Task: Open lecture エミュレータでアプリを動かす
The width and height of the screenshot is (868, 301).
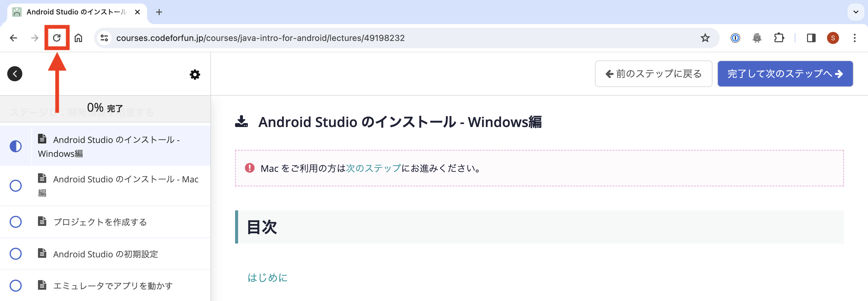Action: (113, 286)
